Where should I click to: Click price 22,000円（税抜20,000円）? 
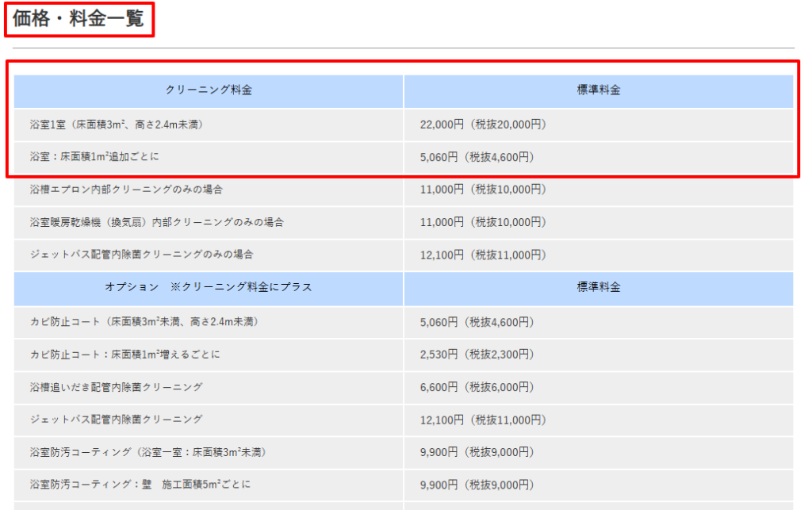click(x=483, y=125)
